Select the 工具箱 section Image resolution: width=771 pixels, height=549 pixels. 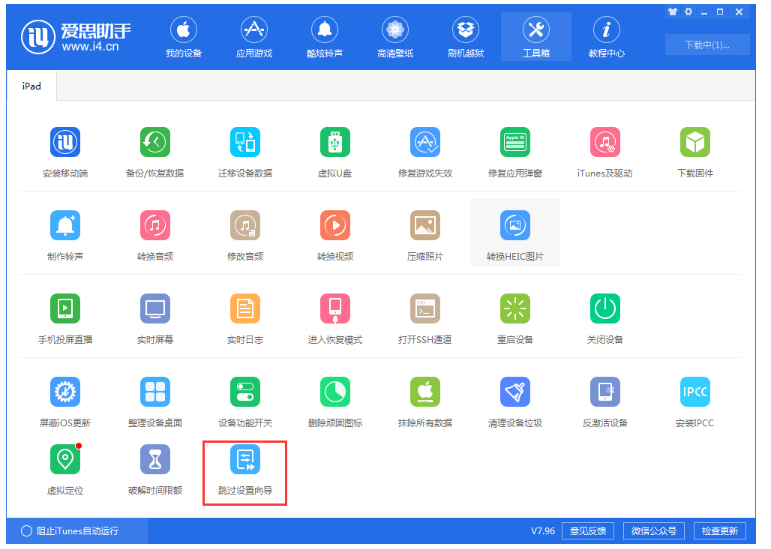(536, 37)
